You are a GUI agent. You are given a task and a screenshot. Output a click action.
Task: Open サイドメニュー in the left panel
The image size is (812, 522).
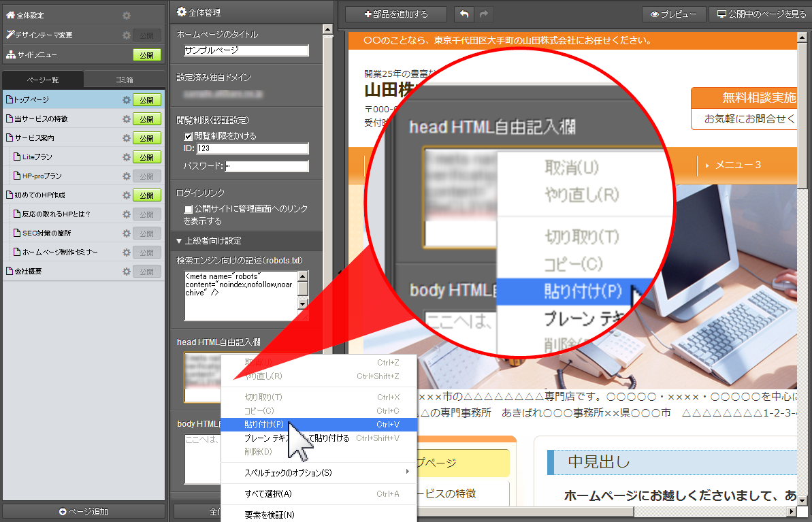31,55
